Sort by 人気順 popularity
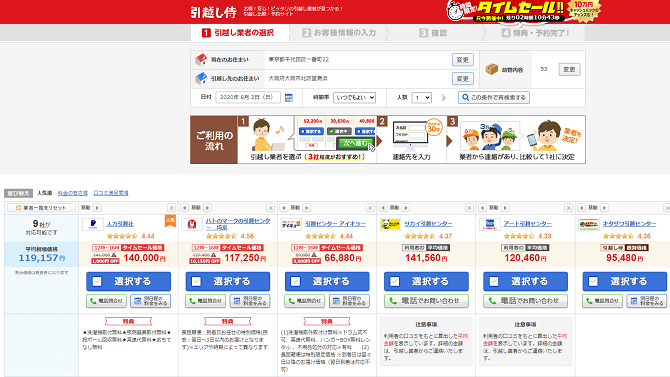Screen dimensions: 670x377 pos(44,193)
